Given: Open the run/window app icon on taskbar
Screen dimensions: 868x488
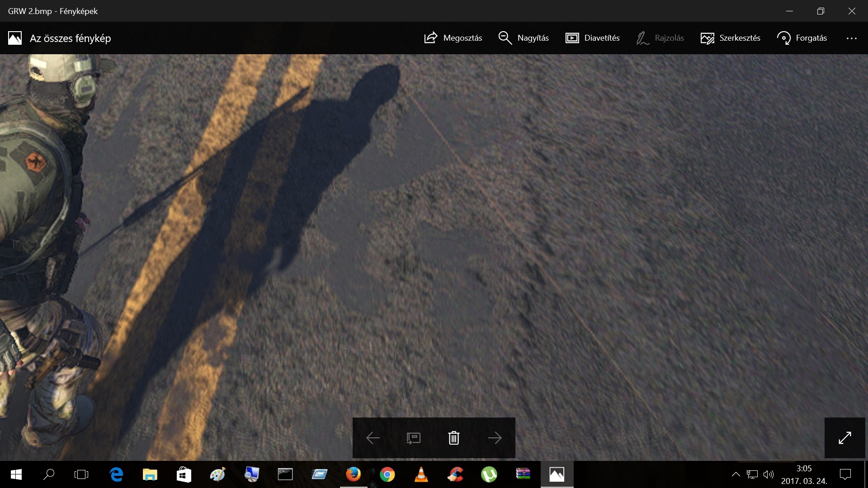Looking at the screenshot, I should click(x=319, y=474).
